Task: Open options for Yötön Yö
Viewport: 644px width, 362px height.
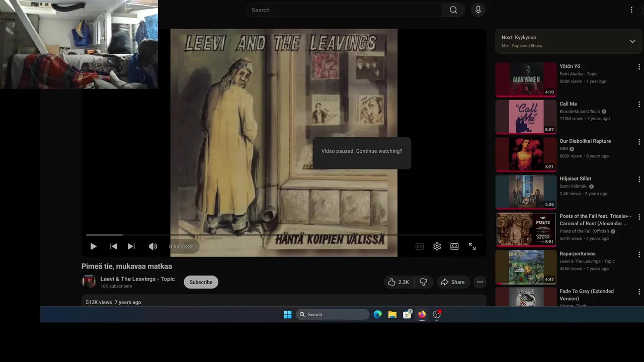Action: 639,67
